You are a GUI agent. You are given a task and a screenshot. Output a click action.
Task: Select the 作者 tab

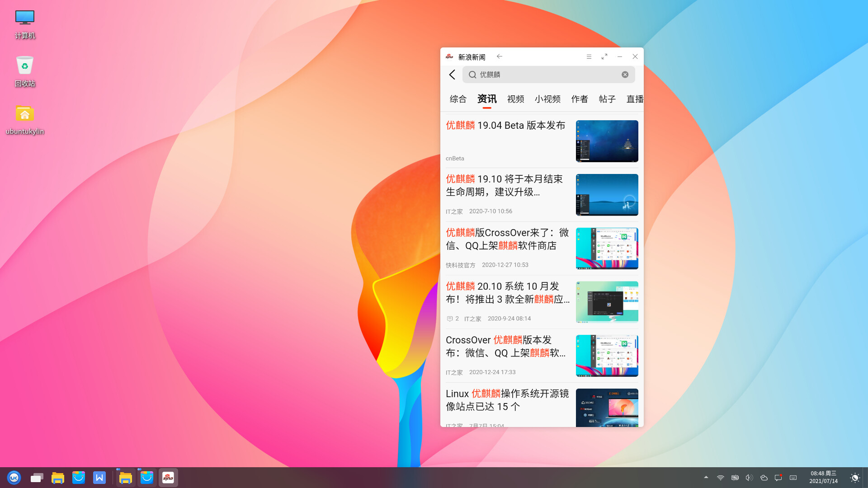(580, 99)
